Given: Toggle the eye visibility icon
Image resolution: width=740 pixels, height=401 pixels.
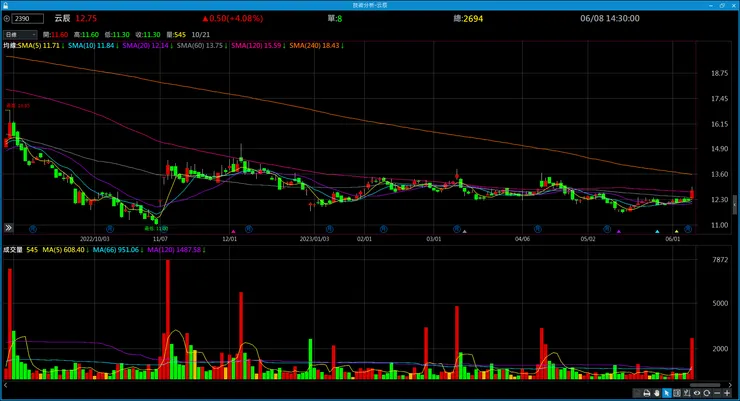Looking at the screenshot, I should 697,393.
